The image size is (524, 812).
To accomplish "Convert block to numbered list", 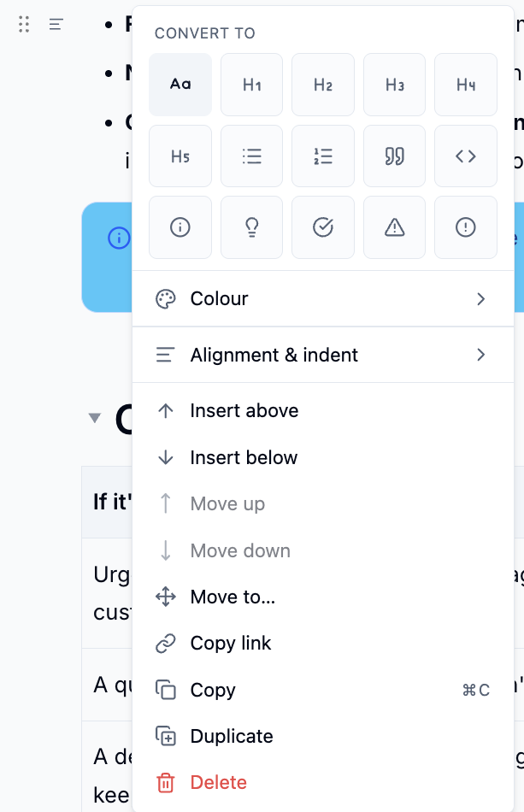I will (323, 156).
